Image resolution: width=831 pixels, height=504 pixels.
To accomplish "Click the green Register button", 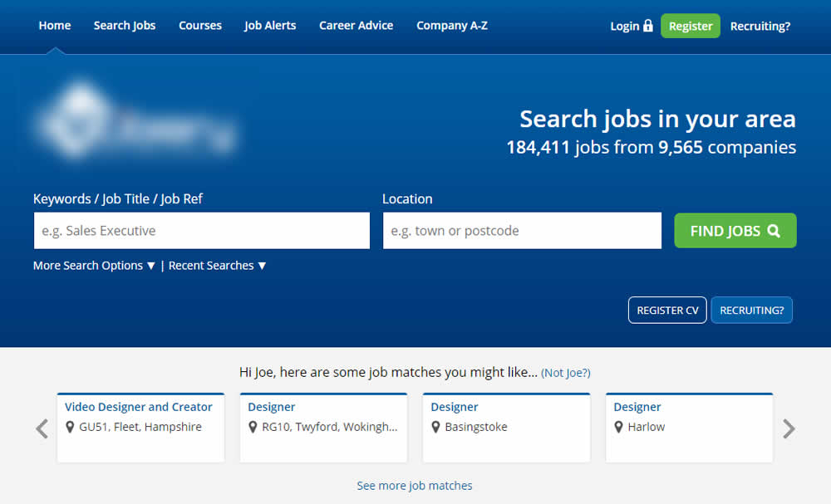I will point(690,26).
